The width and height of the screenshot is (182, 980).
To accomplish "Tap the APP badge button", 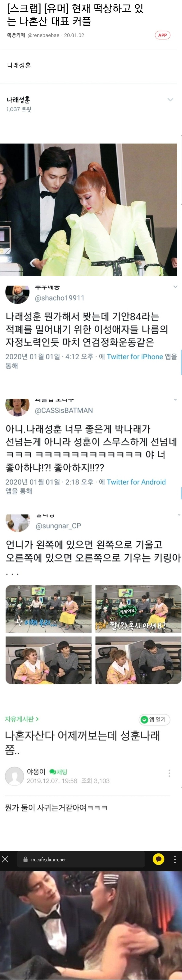I will [162, 35].
